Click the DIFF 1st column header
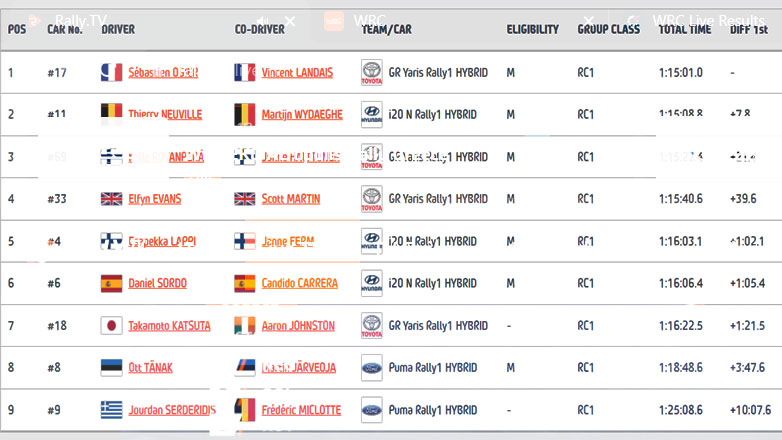This screenshot has height=440, width=782. click(x=748, y=30)
